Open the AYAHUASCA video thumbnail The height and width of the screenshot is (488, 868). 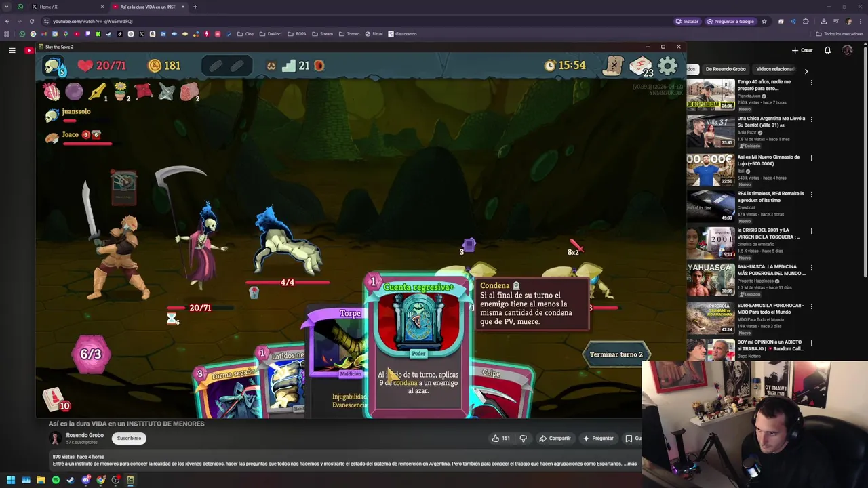pos(711,279)
